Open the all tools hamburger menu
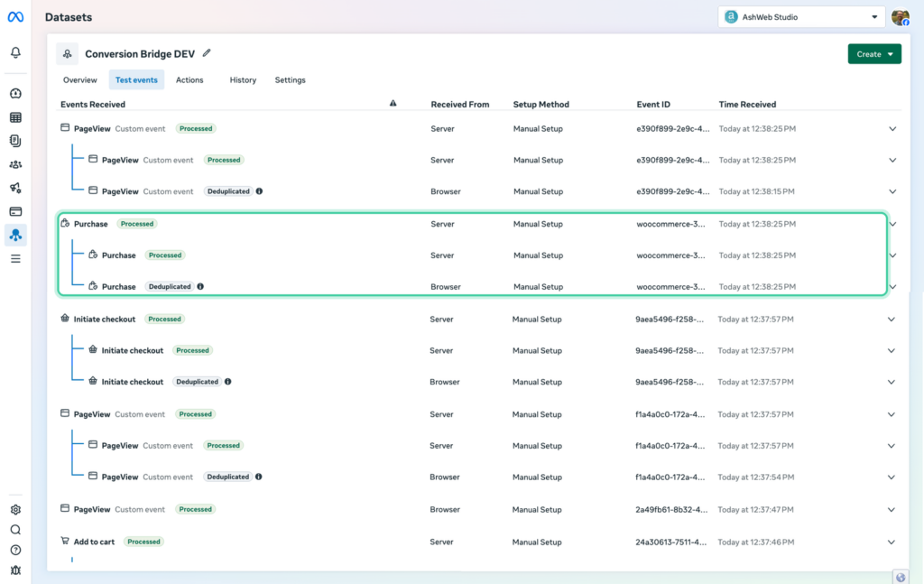This screenshot has width=924, height=584. click(x=16, y=259)
